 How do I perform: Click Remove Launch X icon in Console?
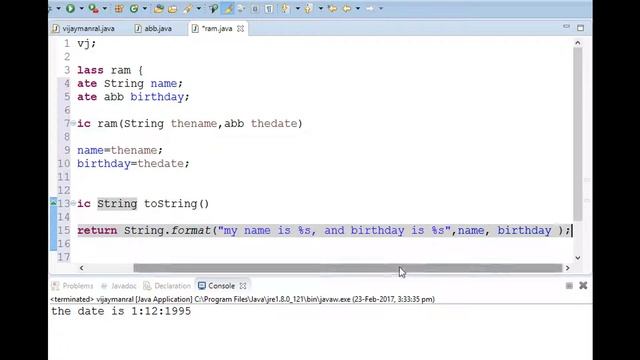coord(583,285)
